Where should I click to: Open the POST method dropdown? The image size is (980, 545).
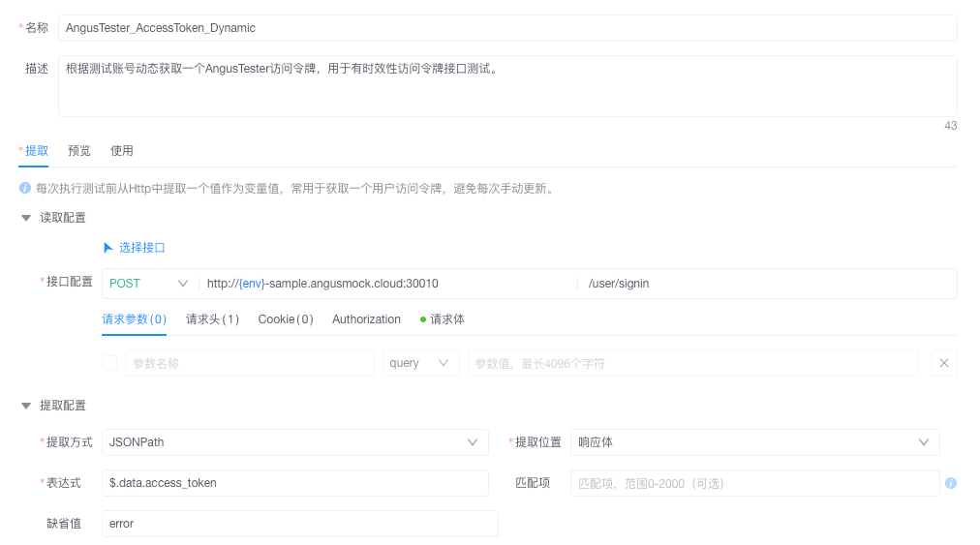pyautogui.click(x=149, y=284)
